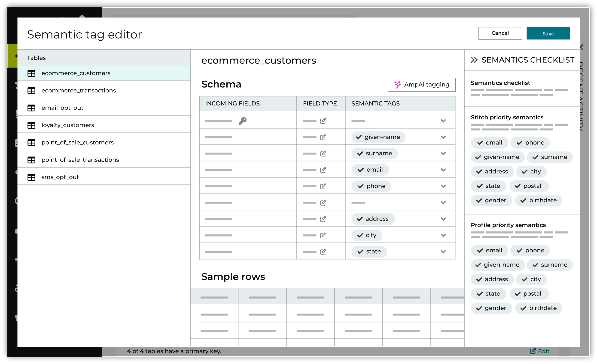Collapse the Semantics Checklist panel via its chevron
597x364 pixels.
(x=474, y=60)
